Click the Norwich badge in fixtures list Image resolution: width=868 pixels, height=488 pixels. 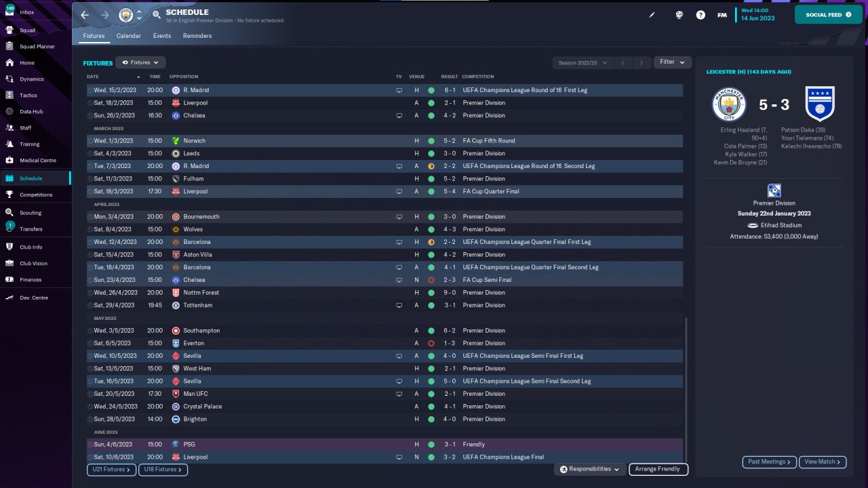pos(176,141)
